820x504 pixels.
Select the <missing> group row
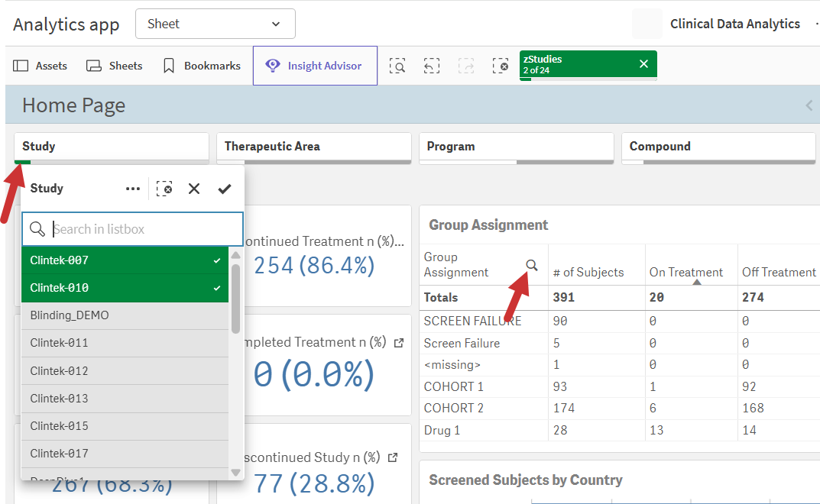(x=452, y=365)
